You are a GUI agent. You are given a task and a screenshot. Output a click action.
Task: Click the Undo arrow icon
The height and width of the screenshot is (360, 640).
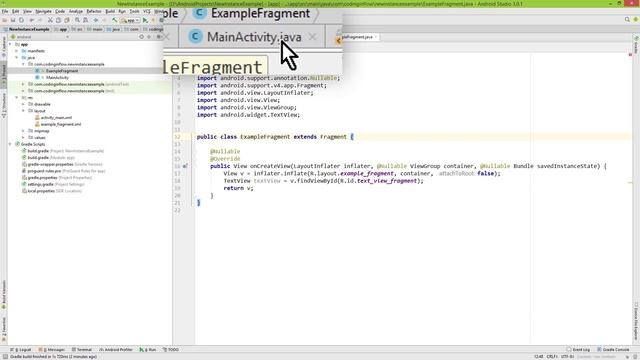coord(31,20)
